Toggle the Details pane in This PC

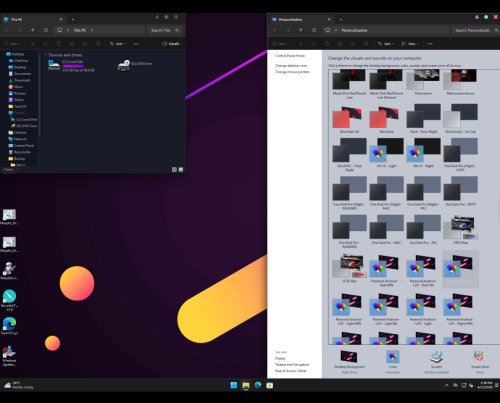tap(170, 44)
